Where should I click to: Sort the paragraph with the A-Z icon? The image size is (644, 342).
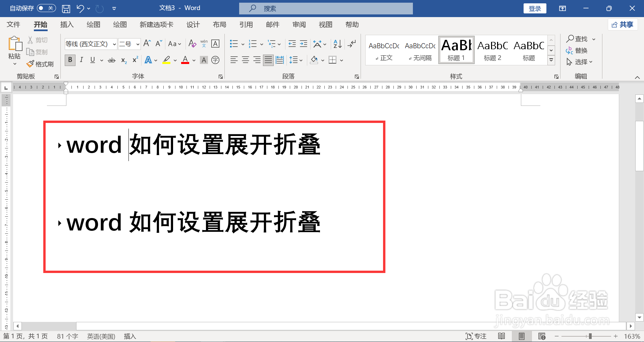point(337,44)
